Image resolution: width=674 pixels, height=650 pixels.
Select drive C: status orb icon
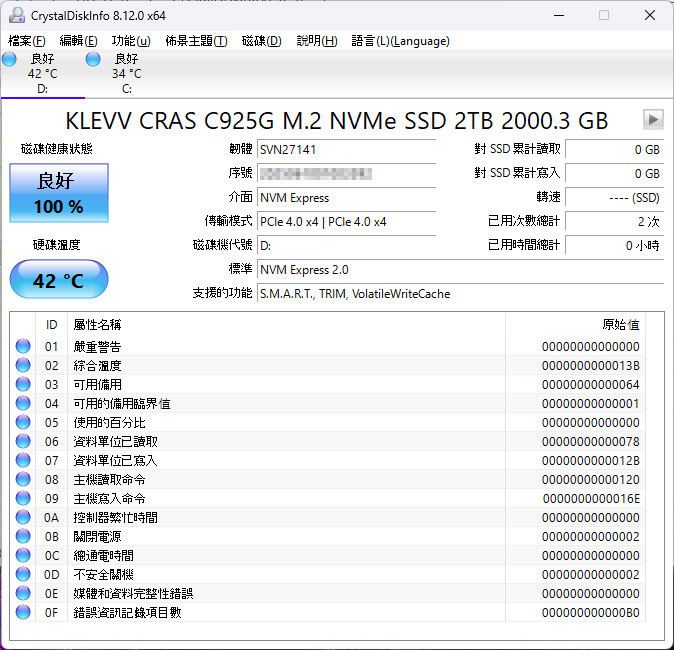pyautogui.click(x=93, y=61)
